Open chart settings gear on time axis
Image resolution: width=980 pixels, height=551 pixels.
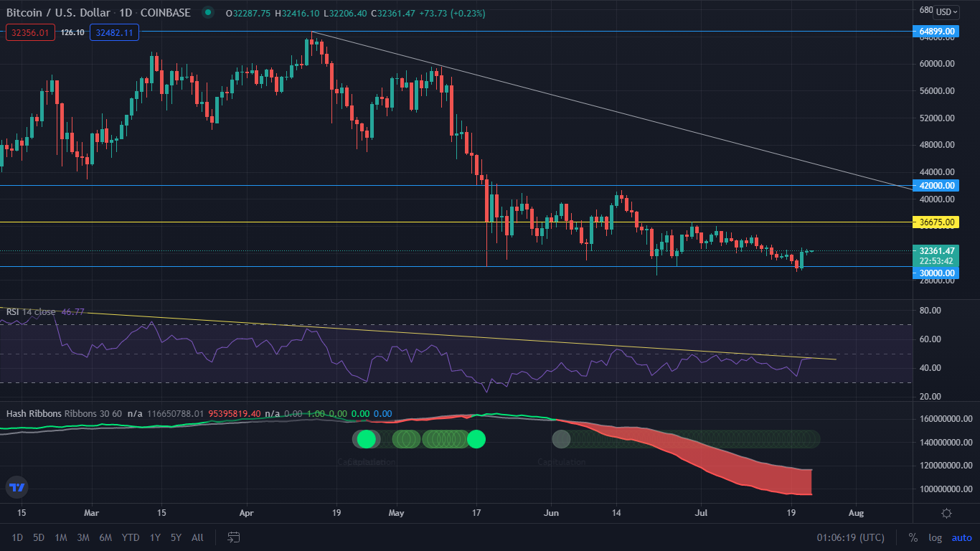[946, 513]
